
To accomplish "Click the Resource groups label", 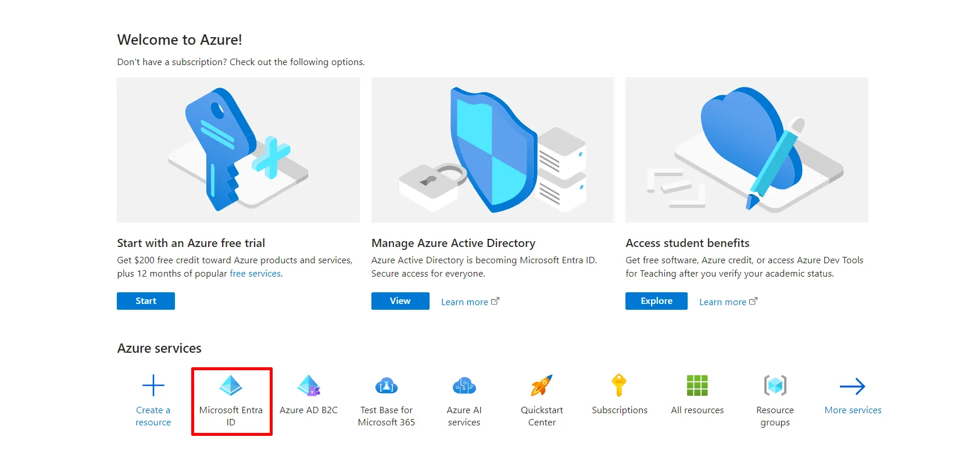I will 775,416.
